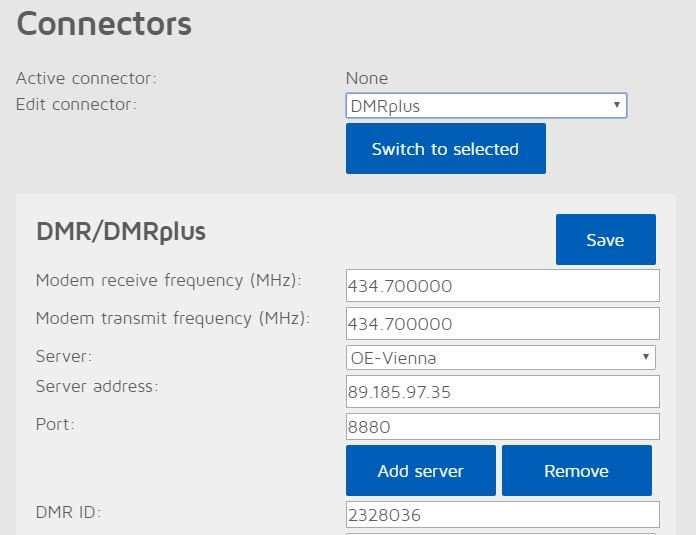Image resolution: width=697 pixels, height=535 pixels.
Task: Click the Modem receive frequency label
Action: [168, 281]
